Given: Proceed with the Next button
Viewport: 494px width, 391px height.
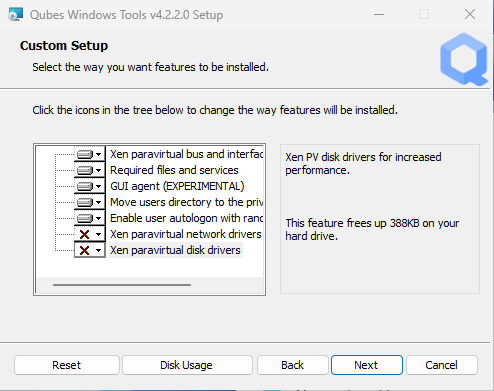Looking at the screenshot, I should [x=366, y=365].
